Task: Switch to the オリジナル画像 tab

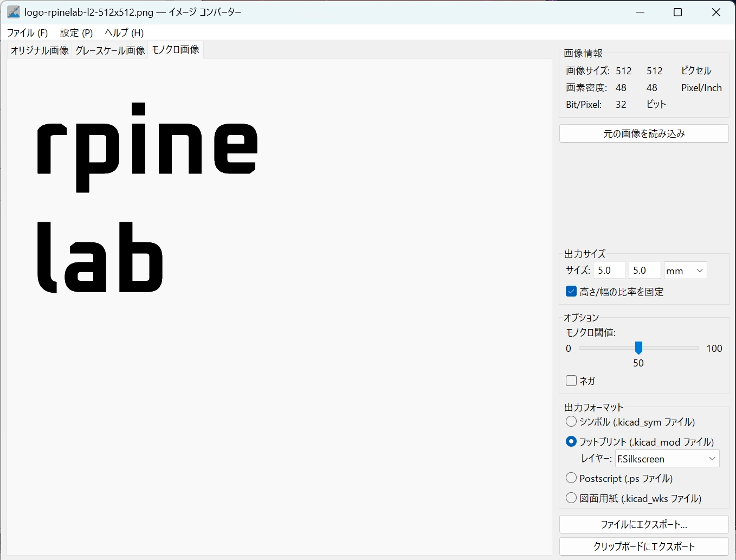Action: pyautogui.click(x=40, y=50)
